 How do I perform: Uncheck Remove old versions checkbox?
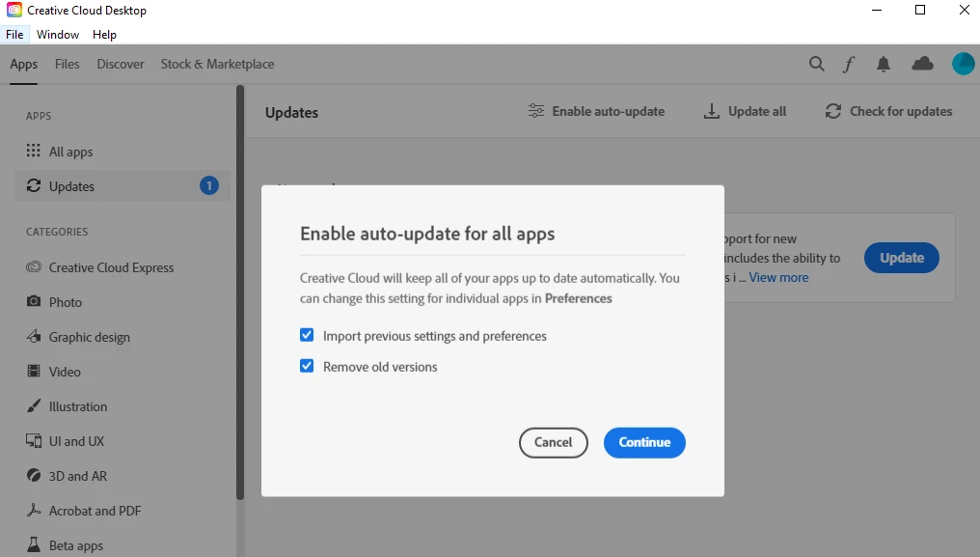coord(307,366)
